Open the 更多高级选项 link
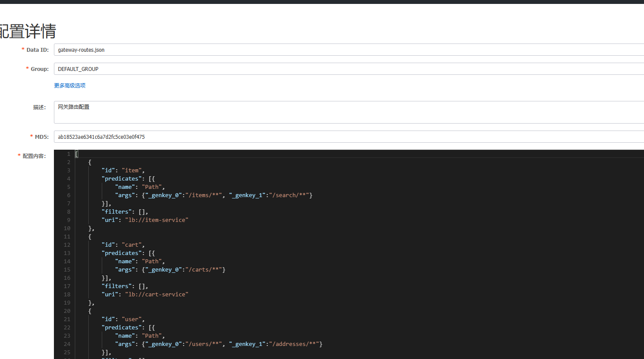The image size is (644, 359). [x=70, y=86]
